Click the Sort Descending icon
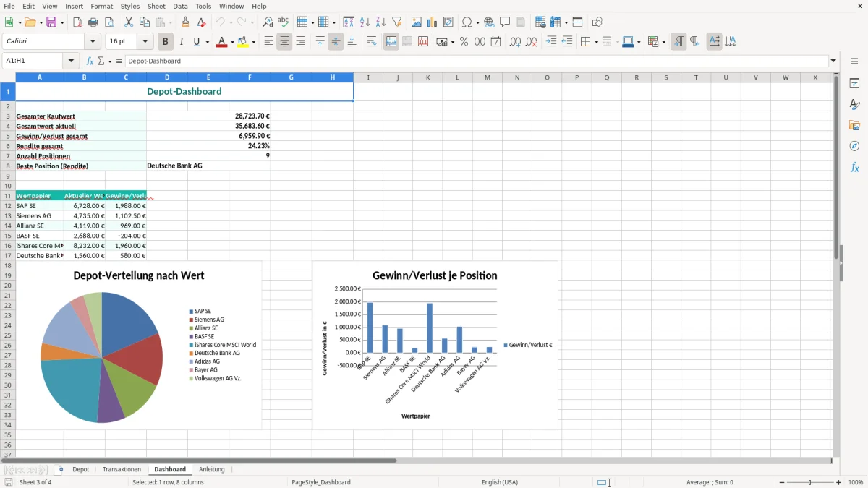Image resolution: width=868 pixels, height=488 pixels. coord(381,22)
